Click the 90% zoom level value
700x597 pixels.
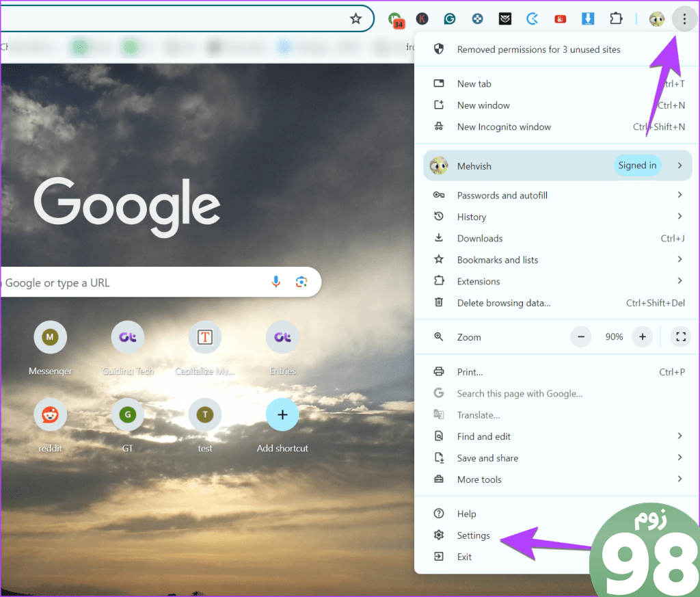[x=614, y=336]
